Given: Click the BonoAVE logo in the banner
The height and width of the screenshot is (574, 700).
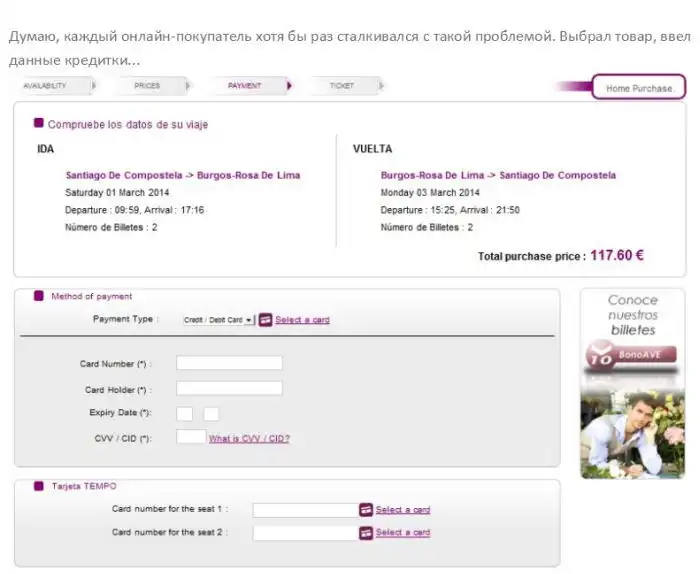Looking at the screenshot, I should [x=632, y=355].
